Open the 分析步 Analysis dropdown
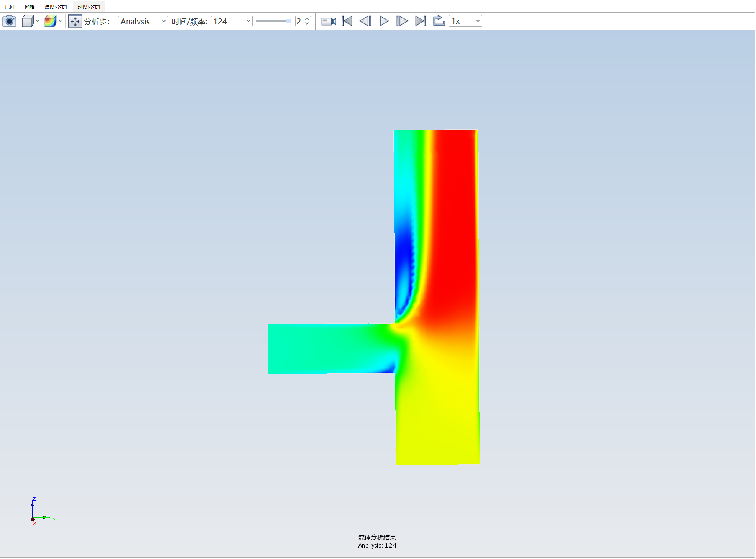The width and height of the screenshot is (756, 559). click(x=143, y=21)
